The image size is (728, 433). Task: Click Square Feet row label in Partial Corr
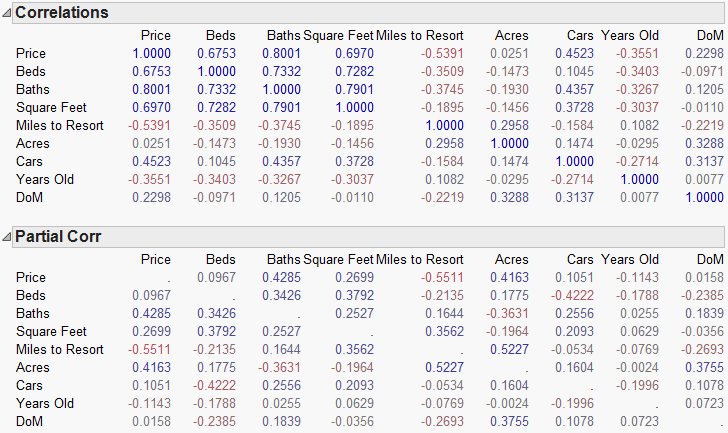[x=51, y=332]
